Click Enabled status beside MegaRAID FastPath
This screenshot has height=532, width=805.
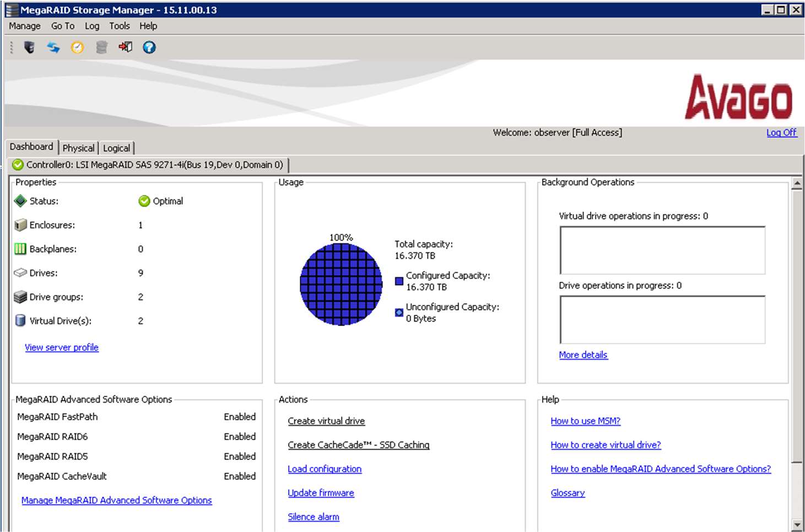coord(240,417)
